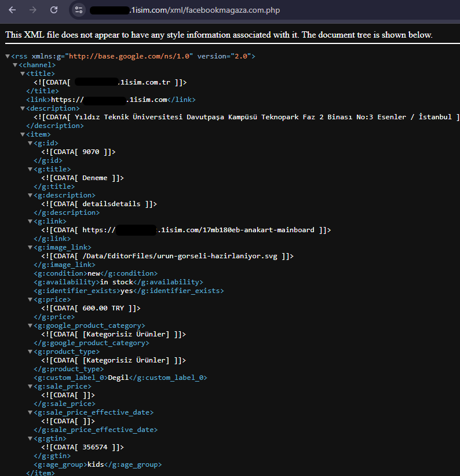460x476 pixels.
Task: Click the closing /g:google_product_category tag
Action: coord(92,343)
